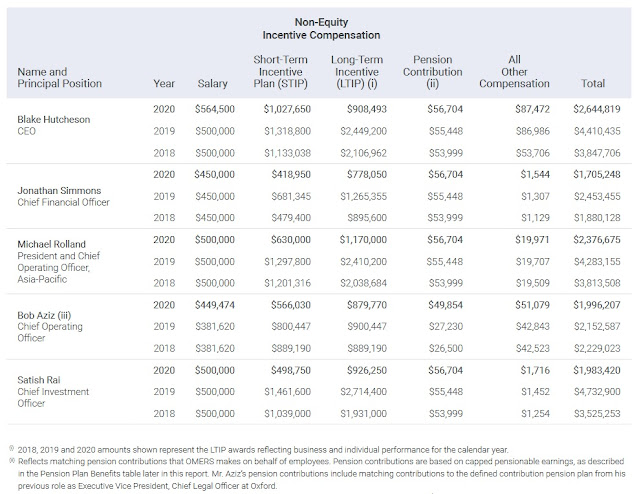Select the Pension Contribution column header

pos(432,72)
